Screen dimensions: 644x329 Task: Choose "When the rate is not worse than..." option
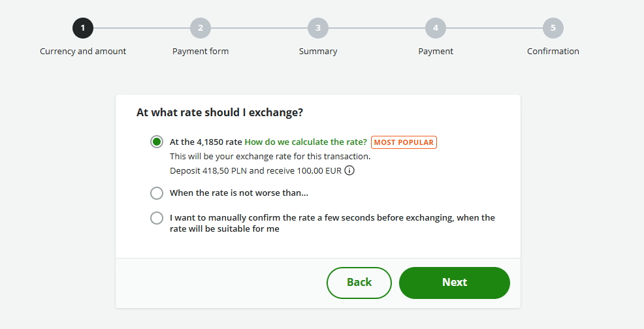coord(157,193)
